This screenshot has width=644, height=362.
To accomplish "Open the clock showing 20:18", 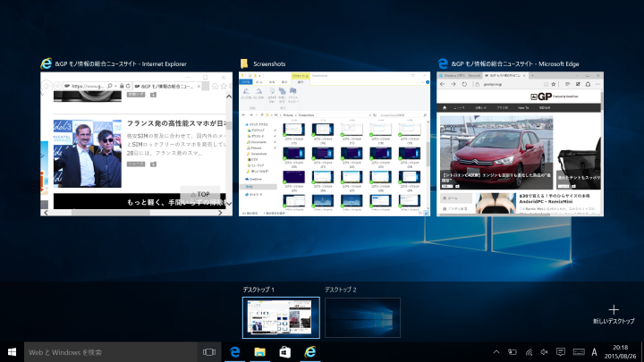I will click(620, 352).
